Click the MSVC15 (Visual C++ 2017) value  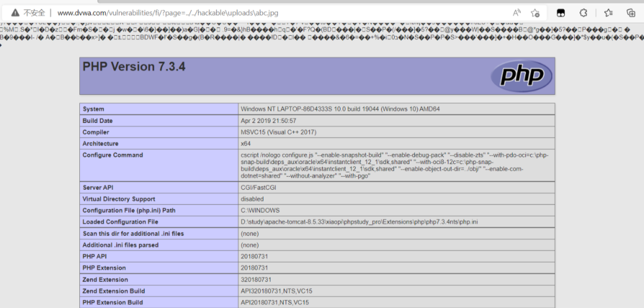[278, 132]
